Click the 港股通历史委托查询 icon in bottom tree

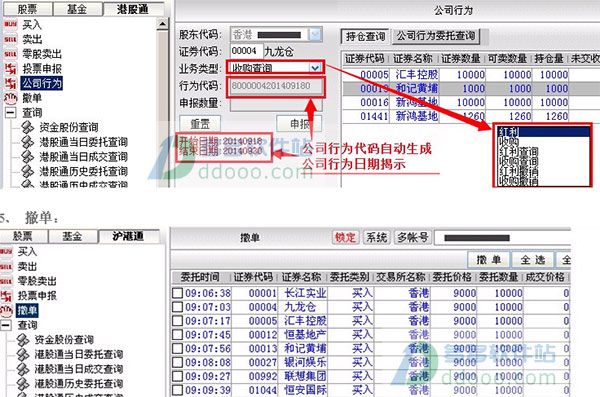[x=23, y=383]
